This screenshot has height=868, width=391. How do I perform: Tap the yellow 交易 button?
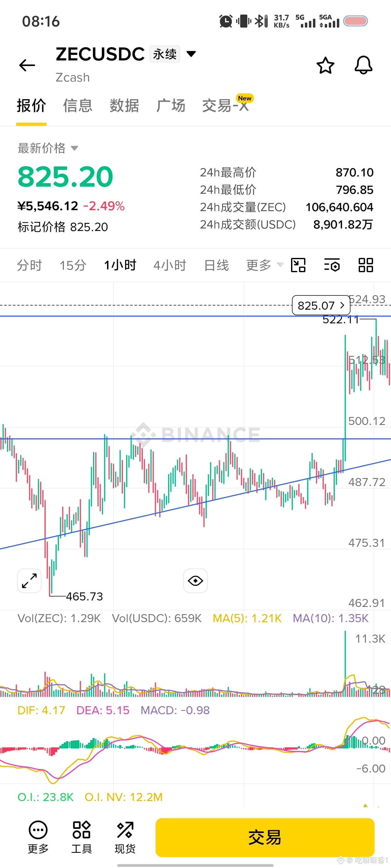tap(265, 837)
